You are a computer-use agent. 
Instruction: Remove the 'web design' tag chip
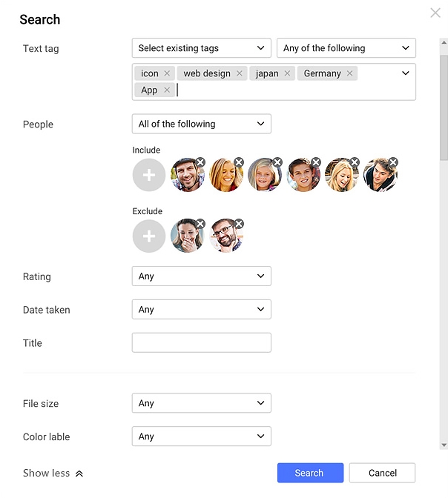pyautogui.click(x=240, y=73)
